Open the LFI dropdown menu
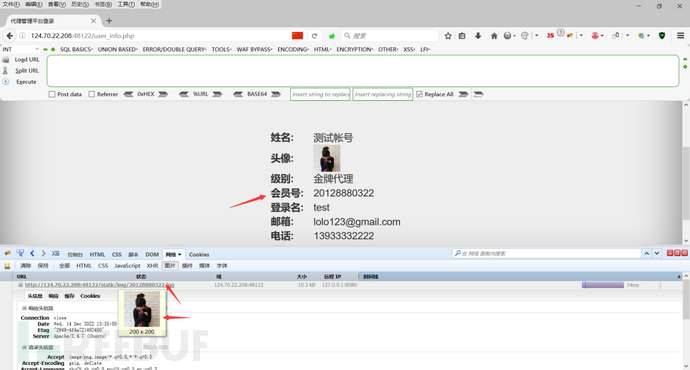Image resolution: width=690 pixels, height=370 pixels. click(x=425, y=49)
